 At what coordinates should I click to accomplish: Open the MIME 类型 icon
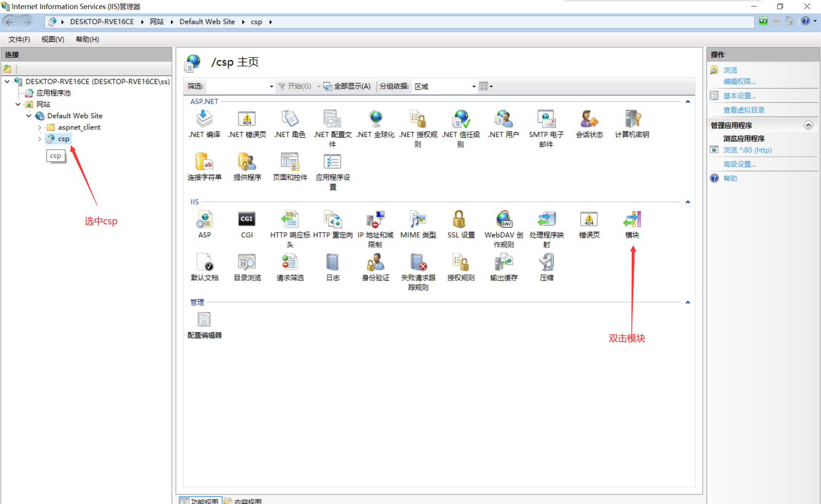coord(418,220)
